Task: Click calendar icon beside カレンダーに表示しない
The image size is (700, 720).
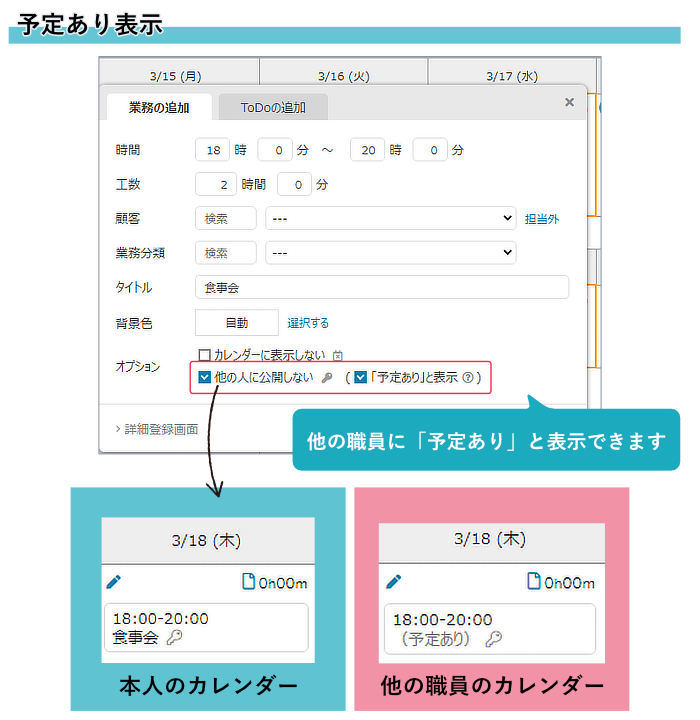Action: pyautogui.click(x=337, y=355)
